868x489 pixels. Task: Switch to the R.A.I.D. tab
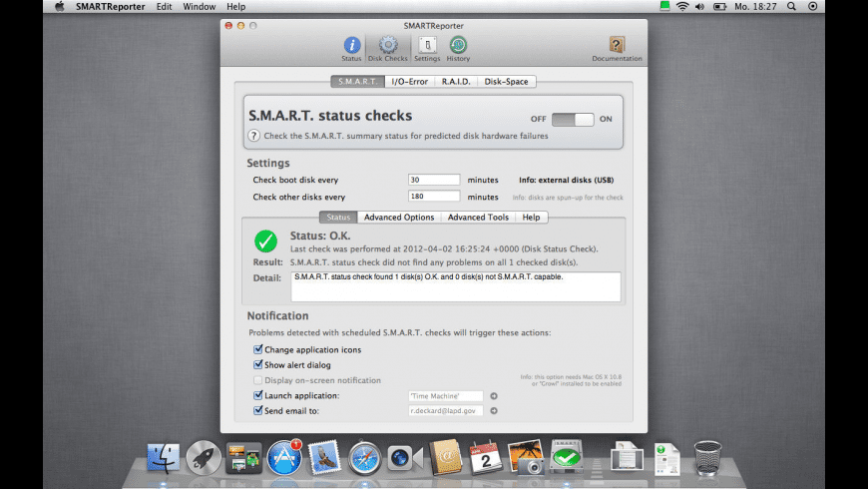click(x=456, y=82)
